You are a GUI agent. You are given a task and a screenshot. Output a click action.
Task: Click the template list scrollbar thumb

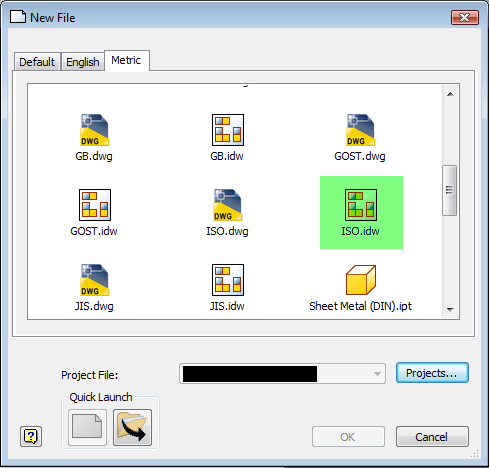point(450,190)
